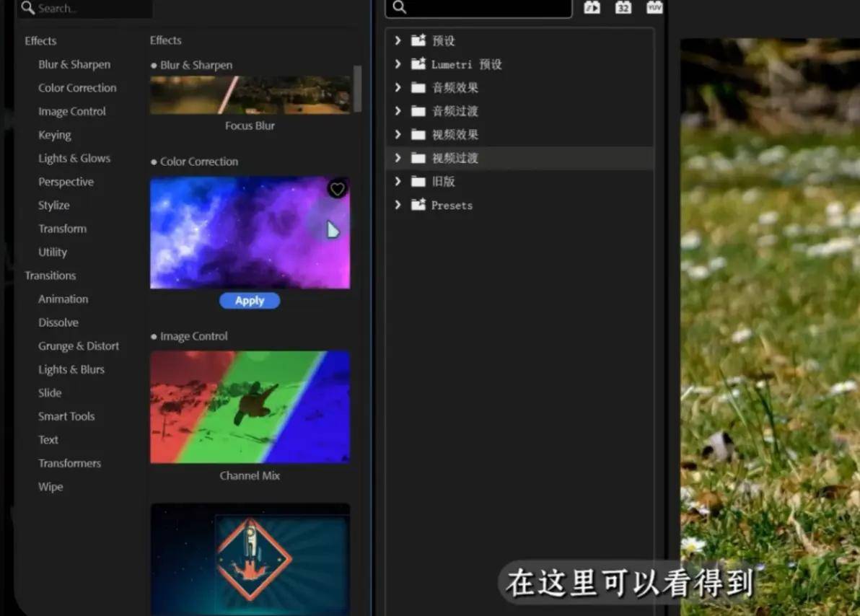Toggle the YUV effects filter
This screenshot has height=616, width=860.
point(654,7)
